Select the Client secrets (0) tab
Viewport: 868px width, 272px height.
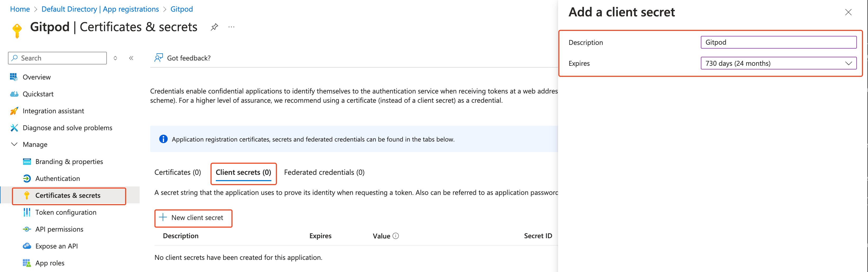tap(243, 172)
